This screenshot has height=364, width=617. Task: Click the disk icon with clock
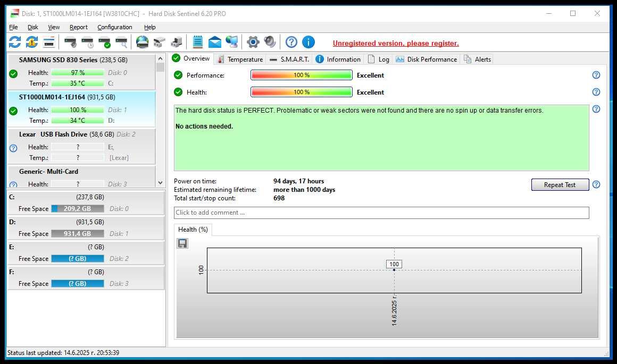click(87, 42)
